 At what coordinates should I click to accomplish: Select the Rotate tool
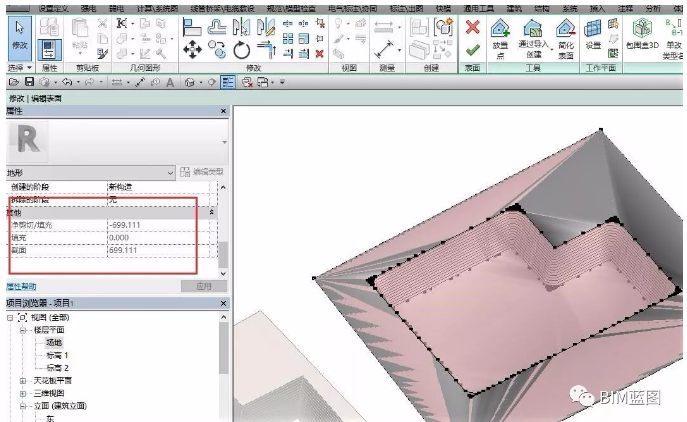click(x=241, y=50)
